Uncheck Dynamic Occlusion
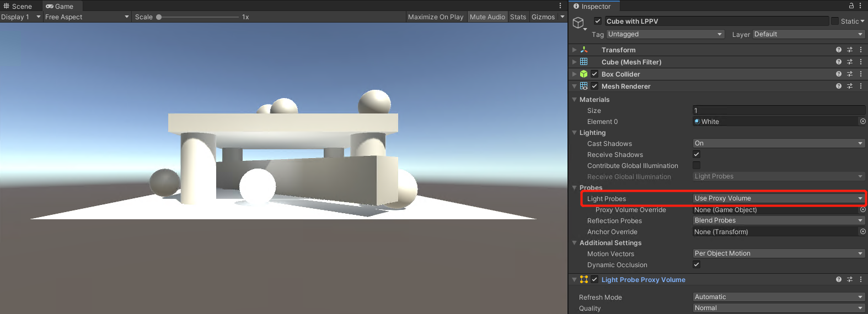This screenshot has width=868, height=314. coord(696,264)
